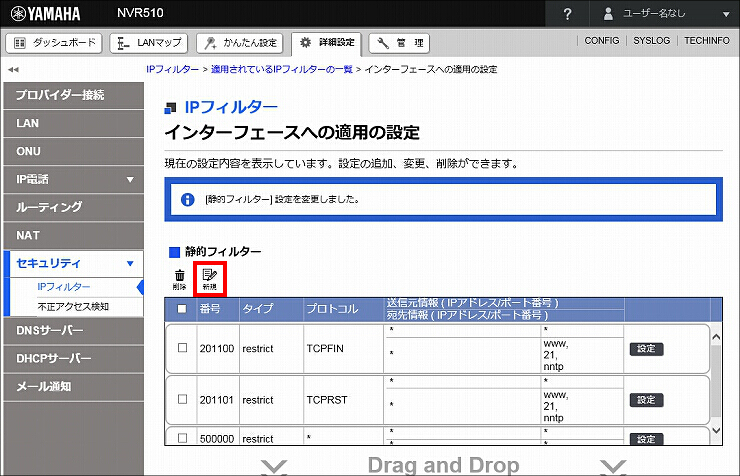Click the table scrollbar up arrow
The image size is (740, 476).
716,337
